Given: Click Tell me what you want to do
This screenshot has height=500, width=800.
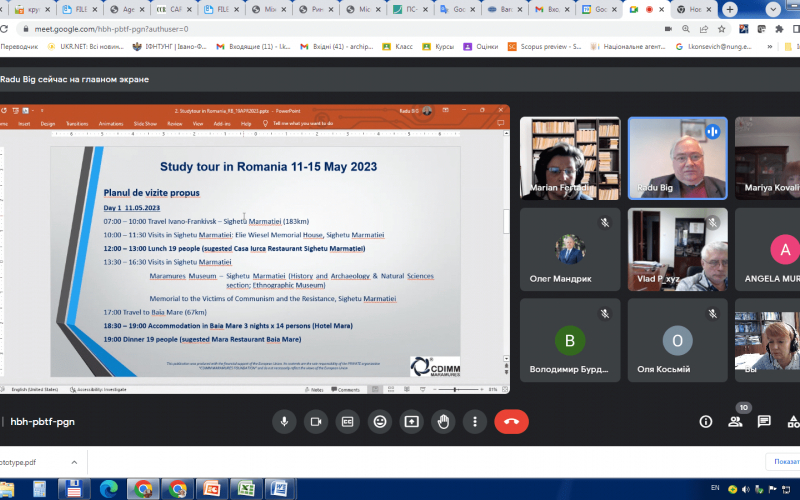Looking at the screenshot, I should coord(298,123).
